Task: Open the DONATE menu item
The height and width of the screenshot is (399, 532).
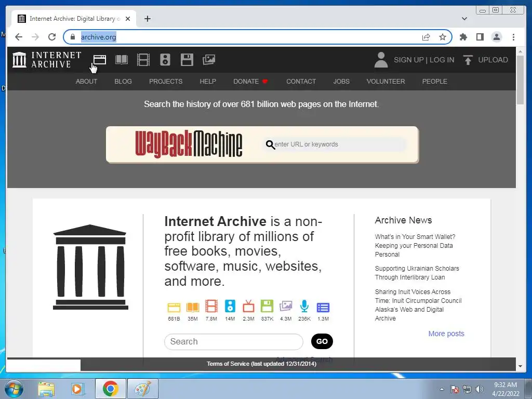Action: click(250, 82)
